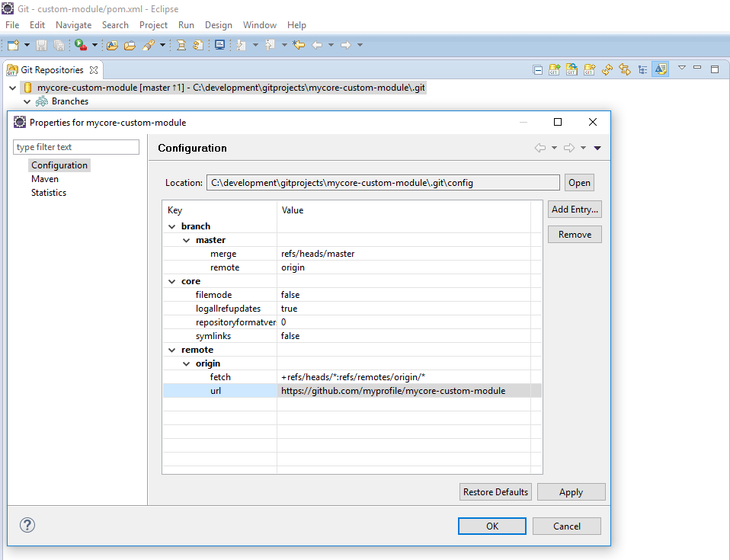Open the Search flashlight dropdown arrow
The height and width of the screenshot is (560, 730).
point(162,45)
